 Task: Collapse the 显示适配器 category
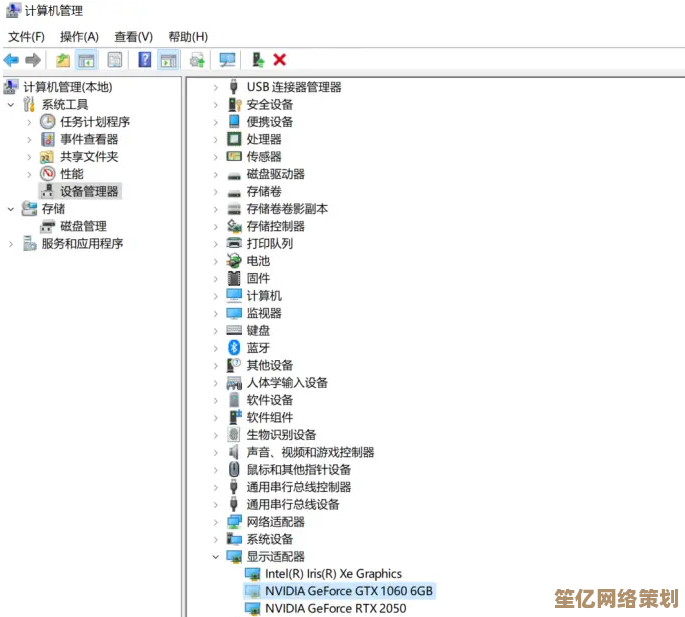(216, 556)
